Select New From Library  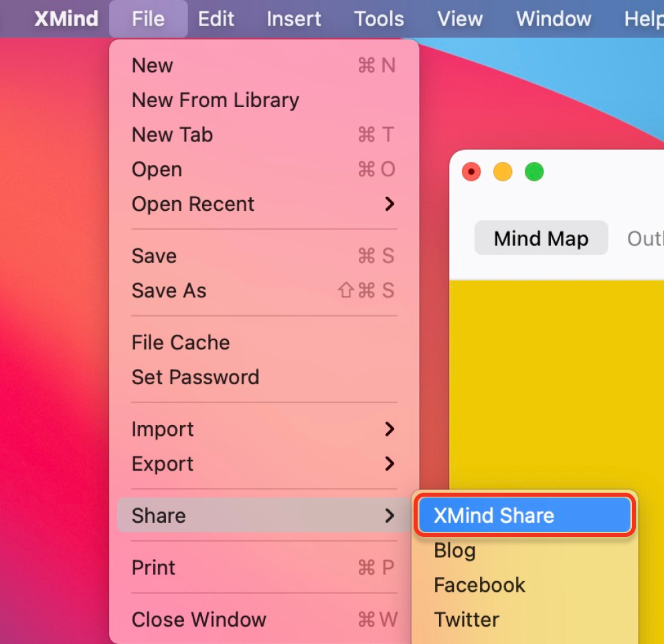click(x=264, y=100)
